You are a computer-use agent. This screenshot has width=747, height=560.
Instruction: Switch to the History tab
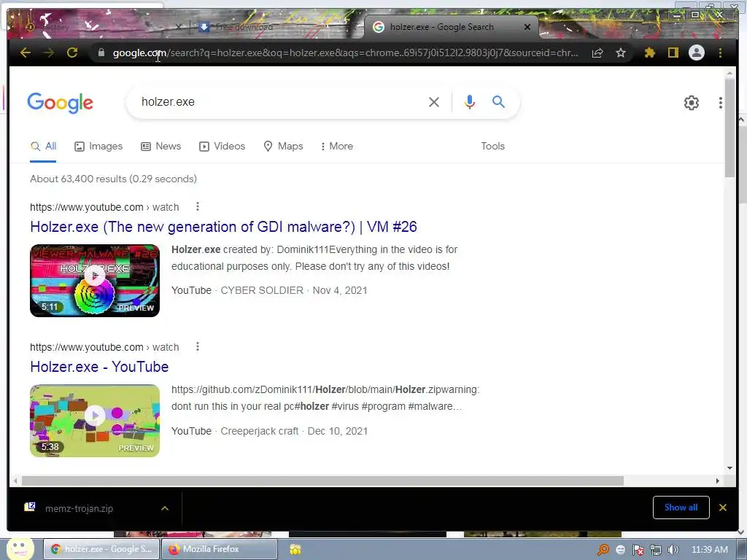coord(100,27)
